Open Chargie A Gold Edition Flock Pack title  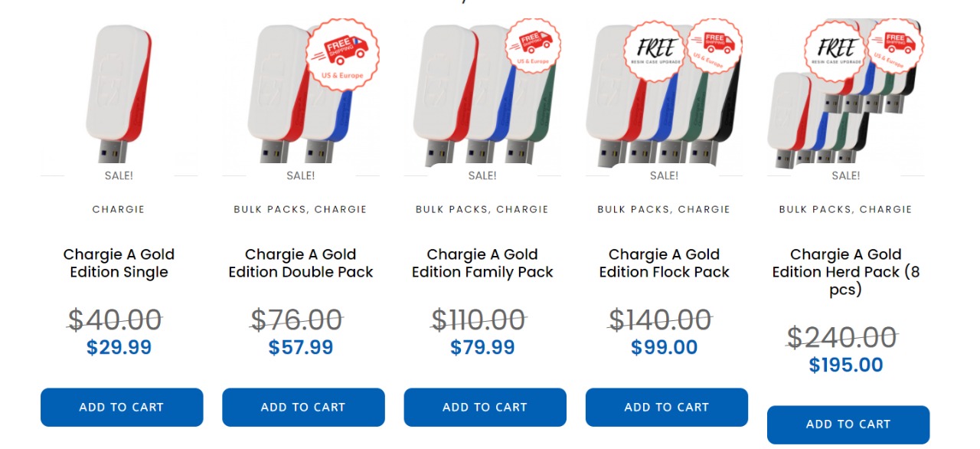point(664,263)
